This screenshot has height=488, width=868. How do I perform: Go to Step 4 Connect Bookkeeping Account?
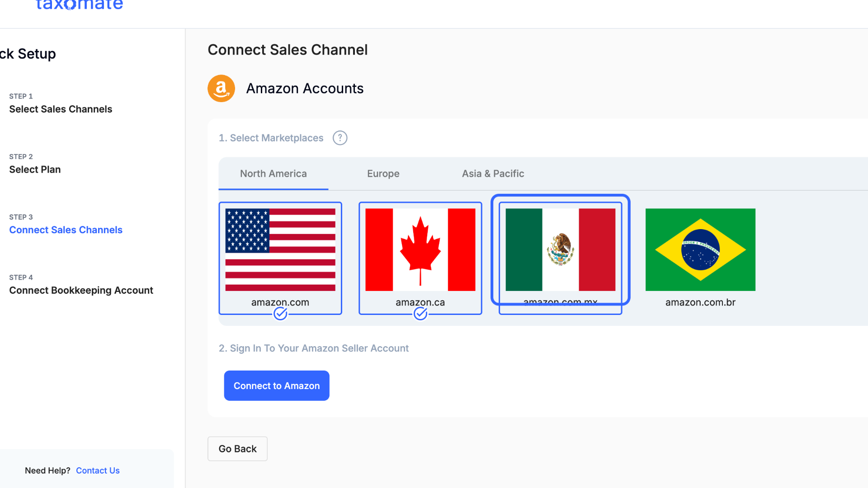81,290
